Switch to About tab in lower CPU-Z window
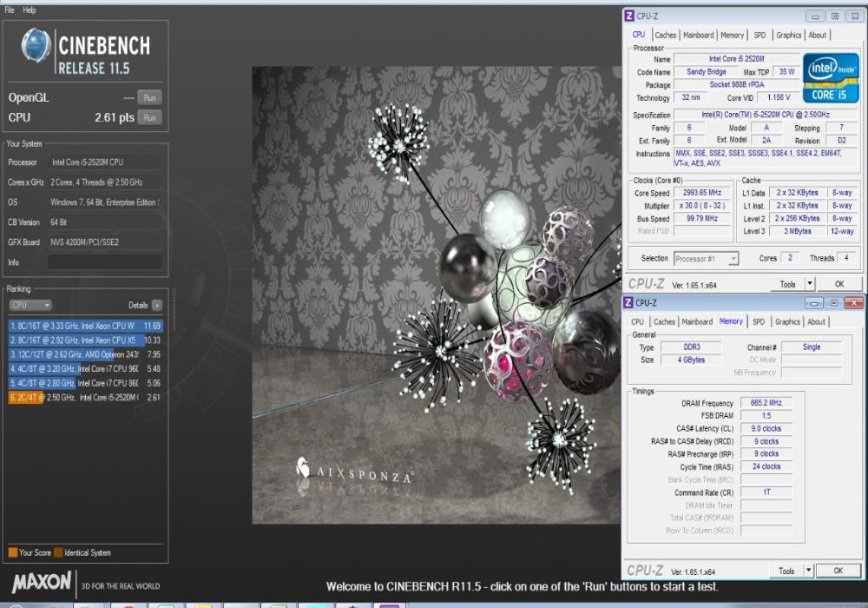 pyautogui.click(x=816, y=321)
